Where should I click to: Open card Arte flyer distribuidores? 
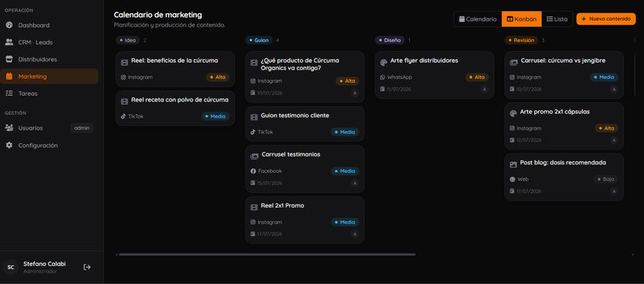pos(434,75)
